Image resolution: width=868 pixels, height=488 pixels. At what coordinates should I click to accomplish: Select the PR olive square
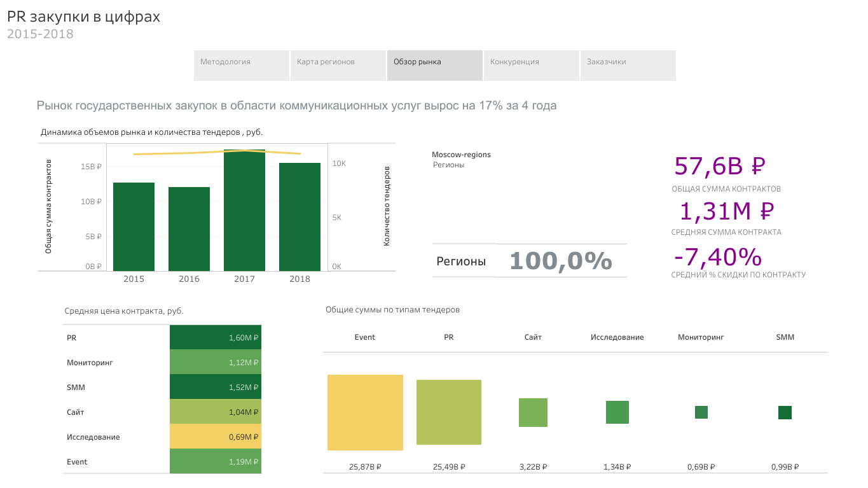point(449,412)
